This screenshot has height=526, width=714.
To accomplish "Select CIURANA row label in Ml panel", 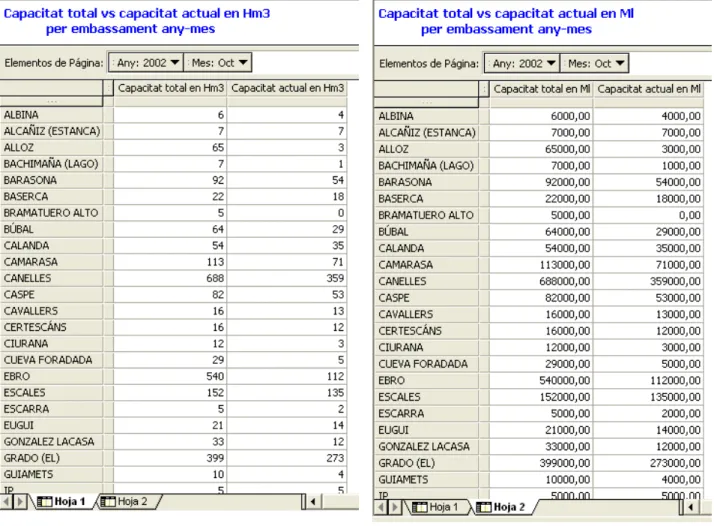I will [x=426, y=347].
